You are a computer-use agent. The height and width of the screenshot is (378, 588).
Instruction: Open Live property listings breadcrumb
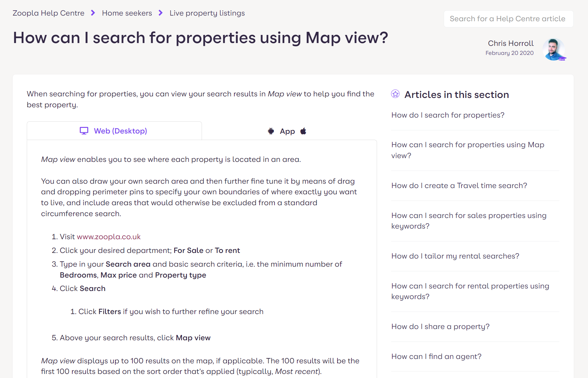pos(207,13)
